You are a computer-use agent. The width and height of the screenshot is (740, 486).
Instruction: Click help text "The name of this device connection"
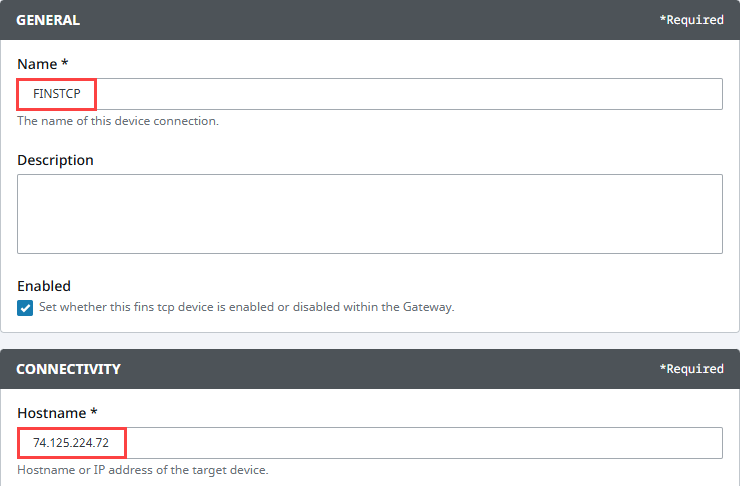point(118,121)
